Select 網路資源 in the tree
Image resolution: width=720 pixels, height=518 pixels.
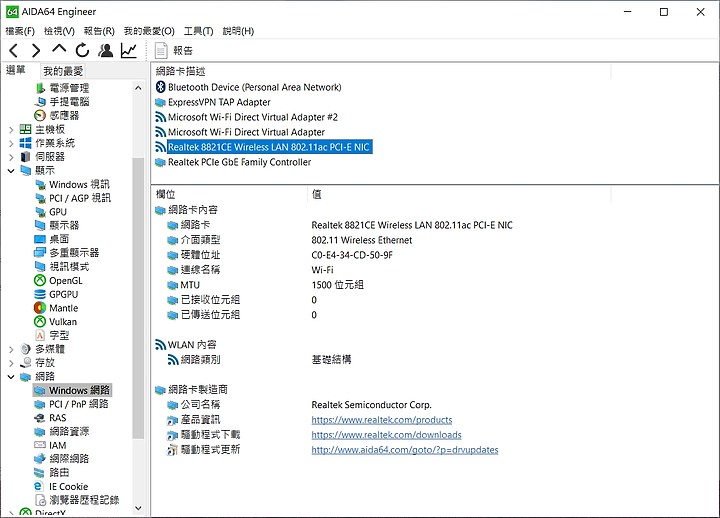pyautogui.click(x=62, y=431)
